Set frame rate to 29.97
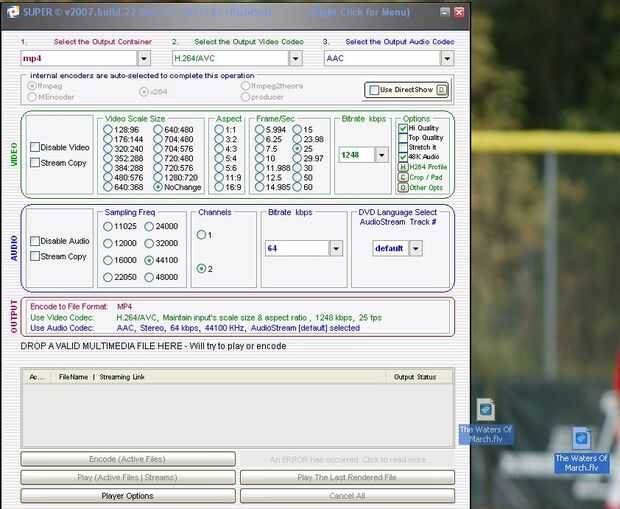The image size is (620, 509). point(297,158)
